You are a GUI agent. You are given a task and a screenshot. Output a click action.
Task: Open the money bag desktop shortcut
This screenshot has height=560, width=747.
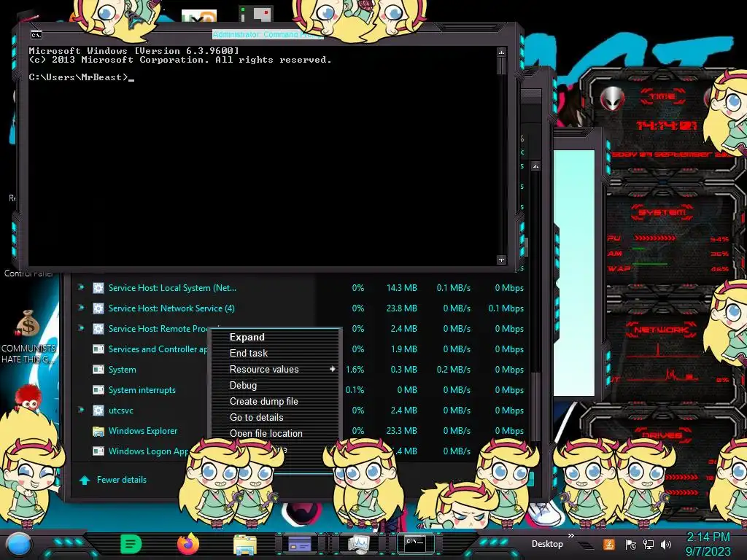pos(28,324)
